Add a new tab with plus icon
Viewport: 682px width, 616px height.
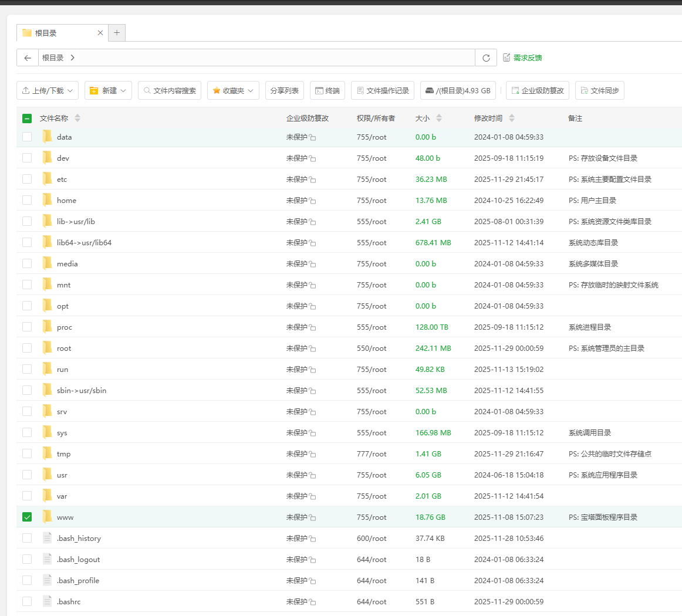pos(117,33)
